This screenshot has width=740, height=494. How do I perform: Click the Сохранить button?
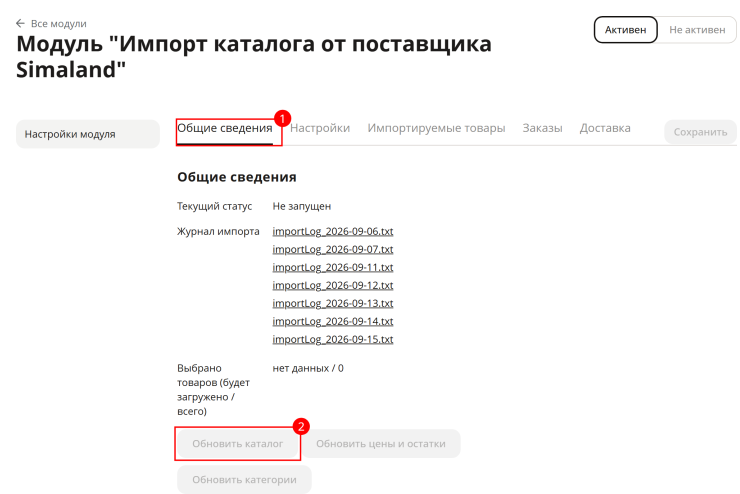click(700, 132)
